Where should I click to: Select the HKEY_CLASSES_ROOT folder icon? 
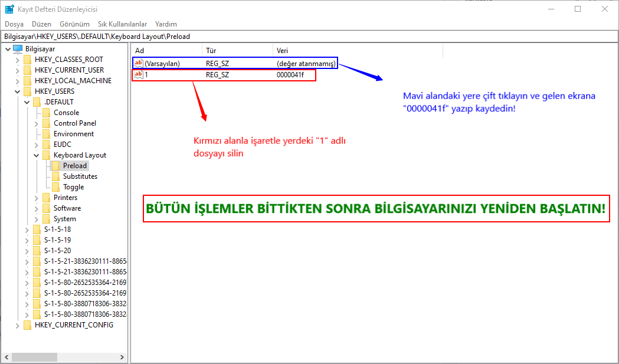pos(27,59)
